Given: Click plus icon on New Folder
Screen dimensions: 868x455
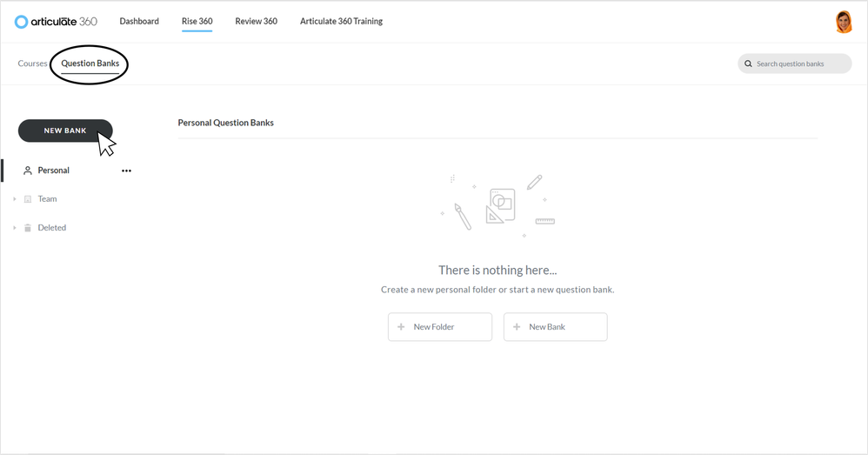Looking at the screenshot, I should click(401, 326).
